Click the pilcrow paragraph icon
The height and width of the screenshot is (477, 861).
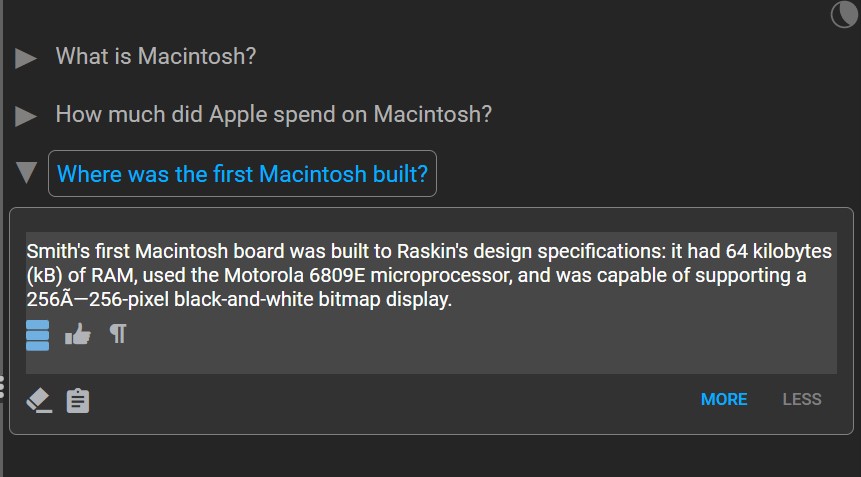pyautogui.click(x=118, y=333)
